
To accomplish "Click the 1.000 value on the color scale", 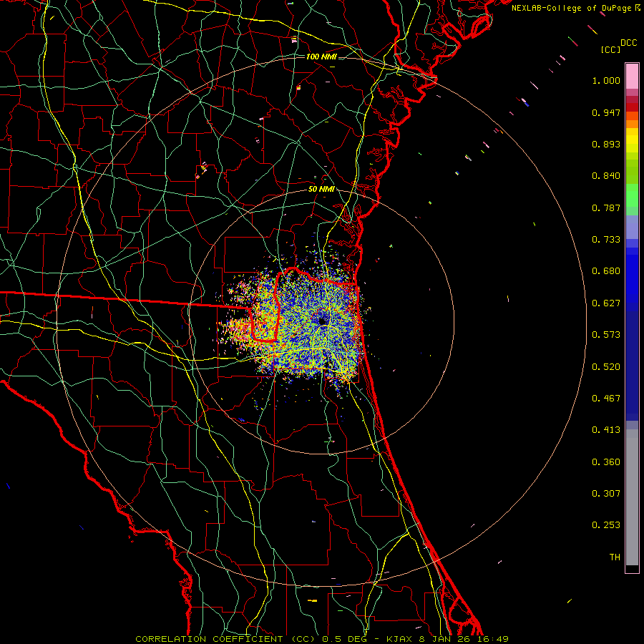I will tap(606, 80).
